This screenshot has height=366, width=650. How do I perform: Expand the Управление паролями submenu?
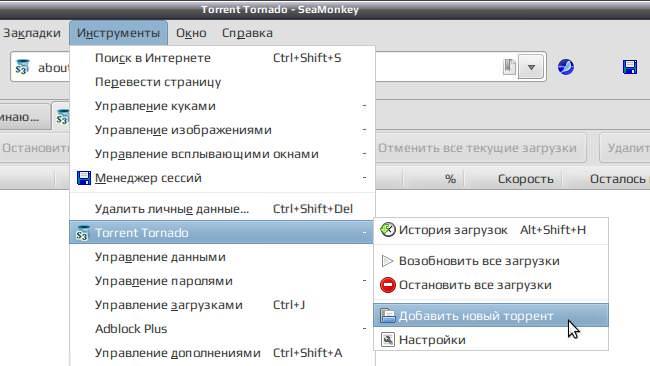(222, 281)
